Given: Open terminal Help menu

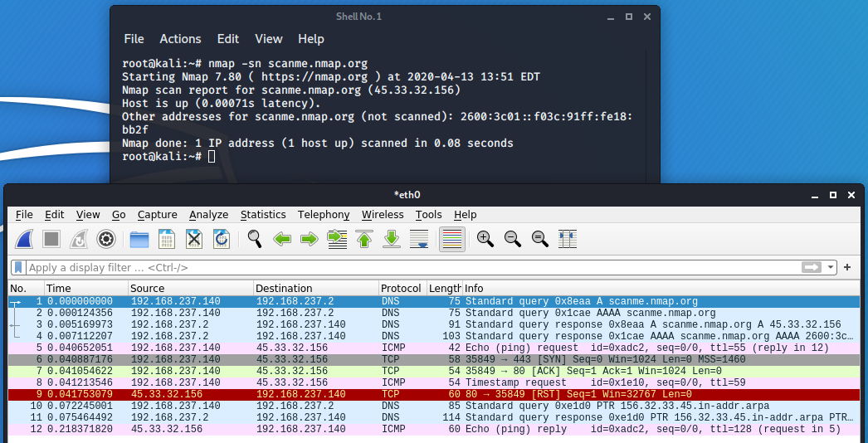Looking at the screenshot, I should (x=311, y=39).
